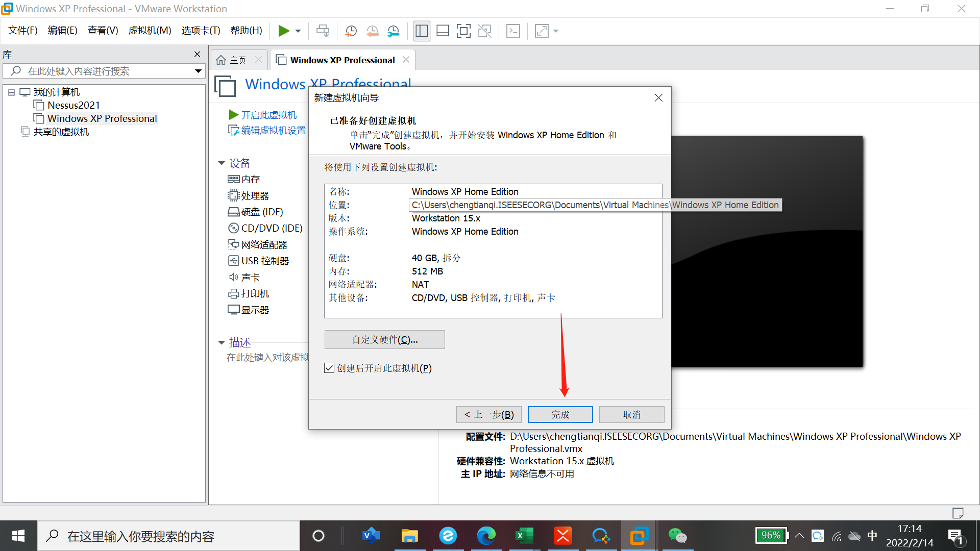Open the power options dropdown arrow beside play
This screenshot has width=980, height=551.
298,31
